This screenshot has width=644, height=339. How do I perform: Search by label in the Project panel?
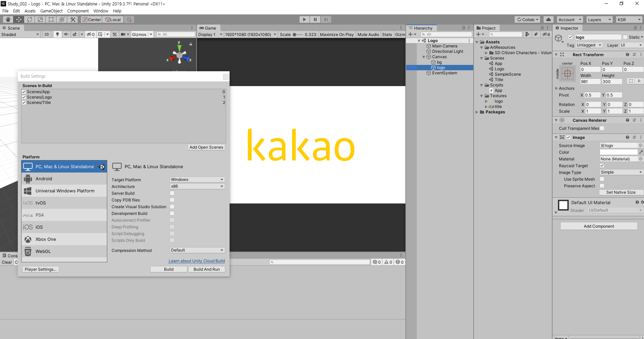coord(536,34)
